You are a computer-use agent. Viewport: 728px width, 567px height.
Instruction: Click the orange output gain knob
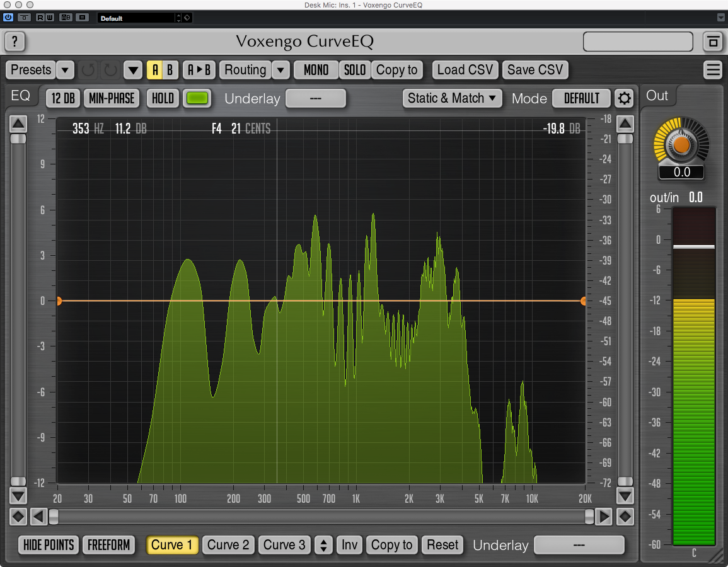[681, 144]
